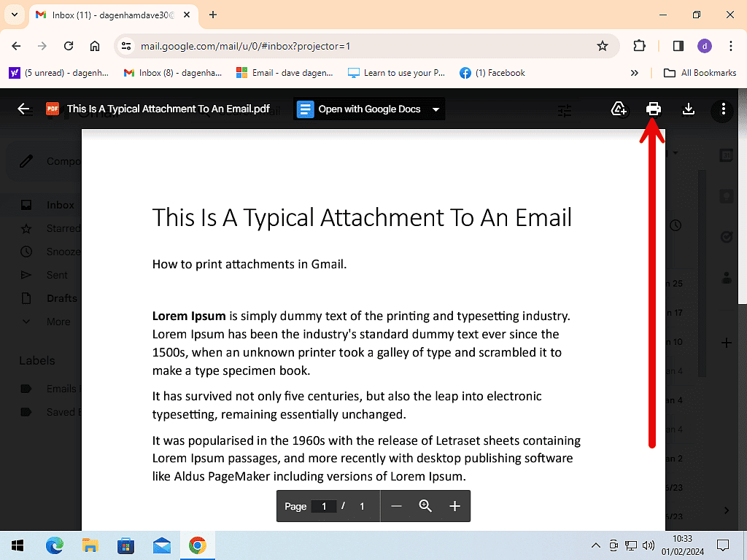Close the PDF preview with the back arrow
Screen dimensions: 747x560
tap(22, 109)
